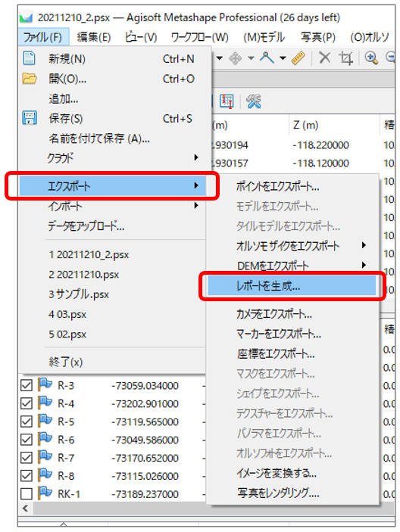Open the ワークフロー(W) menu
The image size is (400, 532).
[200, 36]
